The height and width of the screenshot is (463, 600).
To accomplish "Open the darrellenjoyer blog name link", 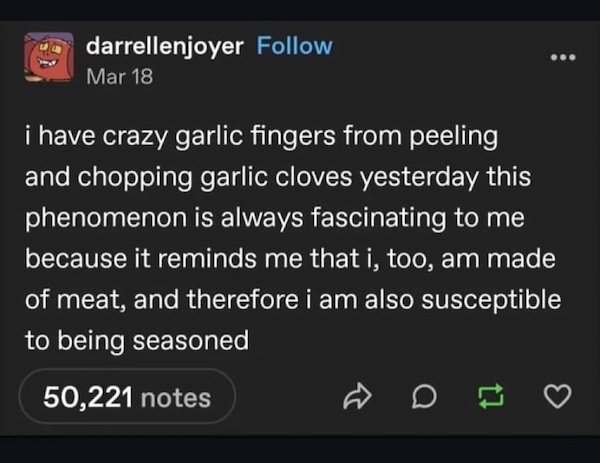I will [x=165, y=46].
